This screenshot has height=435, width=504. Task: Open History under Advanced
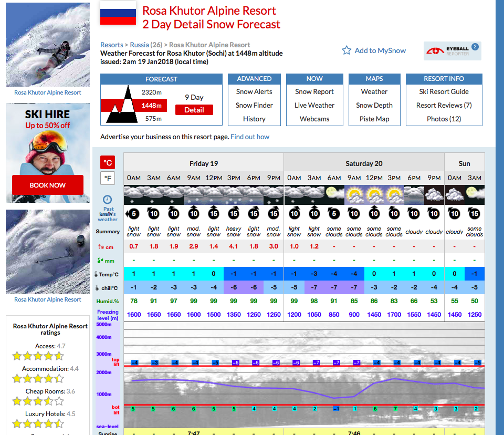[254, 119]
